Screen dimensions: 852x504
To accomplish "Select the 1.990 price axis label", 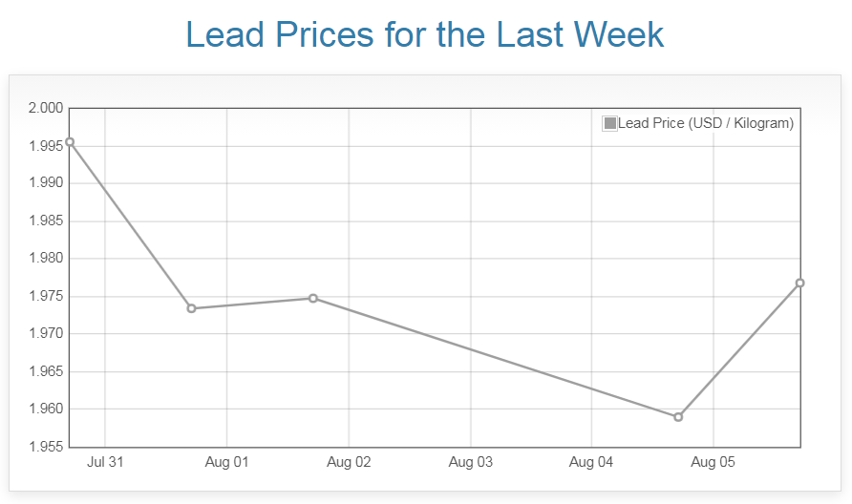I will click(x=46, y=183).
